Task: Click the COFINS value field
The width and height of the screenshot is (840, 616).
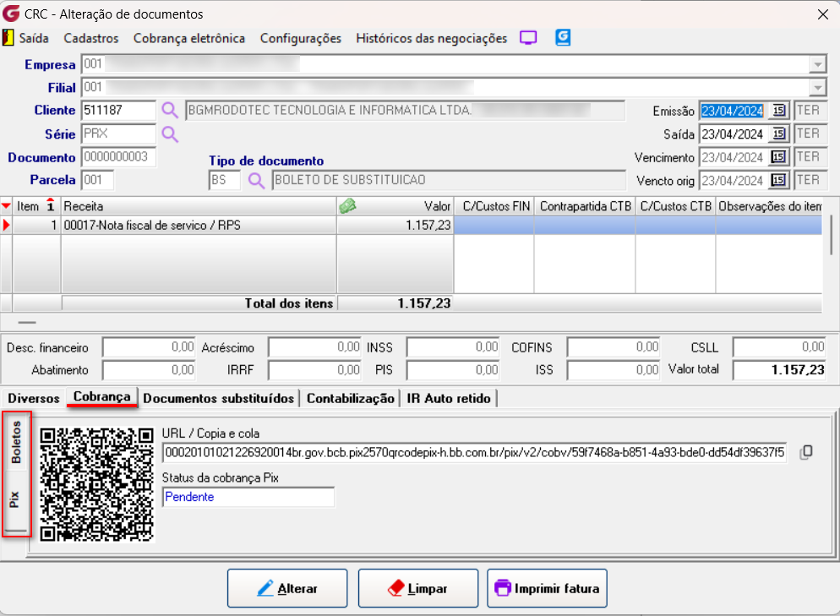Action: [x=614, y=347]
